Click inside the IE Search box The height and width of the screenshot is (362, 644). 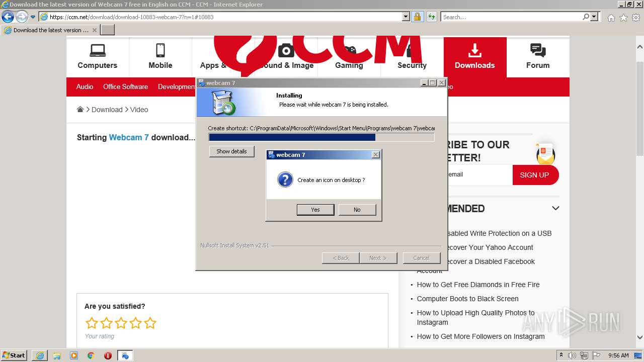[x=512, y=17]
